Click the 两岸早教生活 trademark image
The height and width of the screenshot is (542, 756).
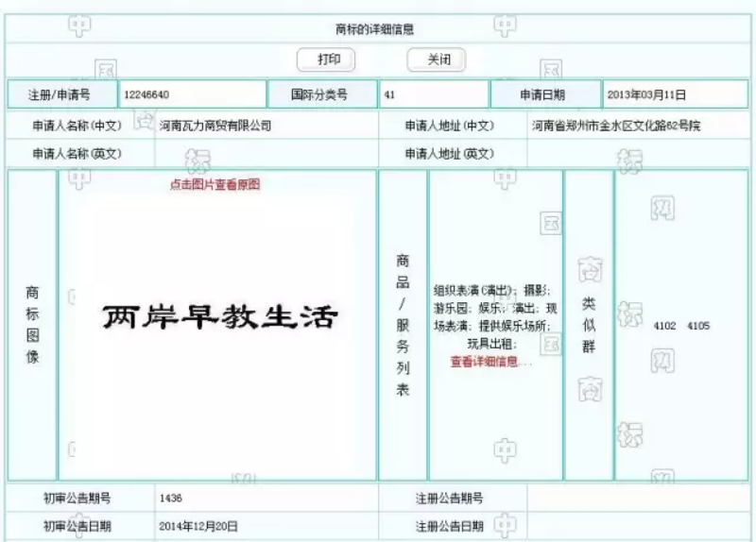(220, 316)
